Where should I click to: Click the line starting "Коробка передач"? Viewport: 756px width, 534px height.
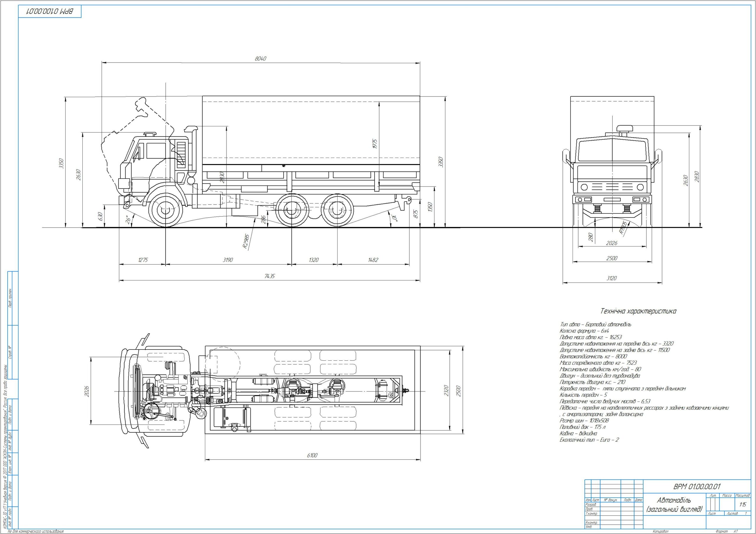coord(623,389)
